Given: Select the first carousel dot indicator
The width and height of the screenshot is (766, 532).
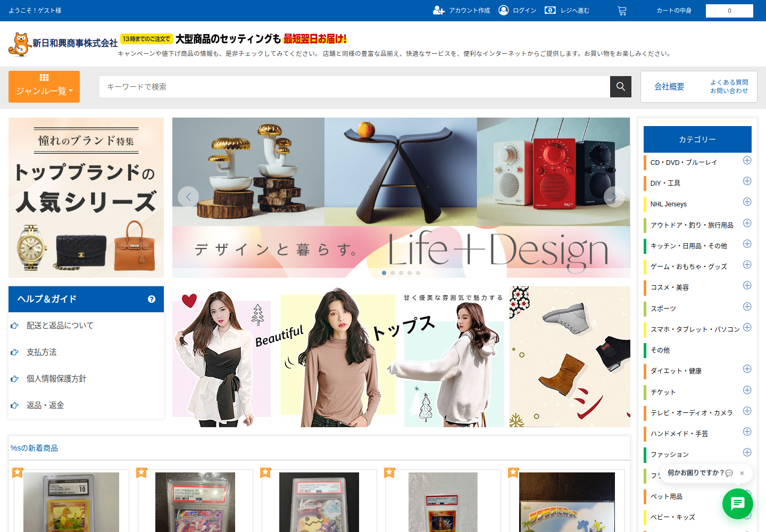Looking at the screenshot, I should pyautogui.click(x=384, y=273).
